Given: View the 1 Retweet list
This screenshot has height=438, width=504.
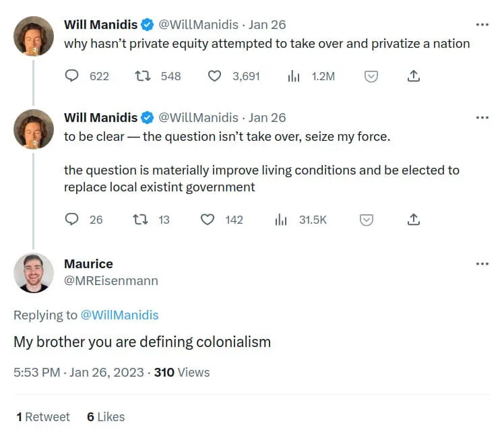Looking at the screenshot, I should coord(43,417).
